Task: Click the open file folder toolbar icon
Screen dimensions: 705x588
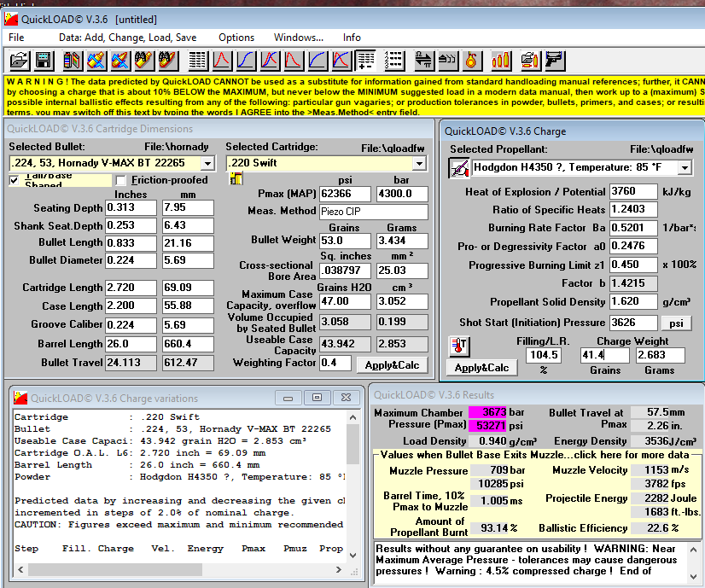Action: pos(19,61)
